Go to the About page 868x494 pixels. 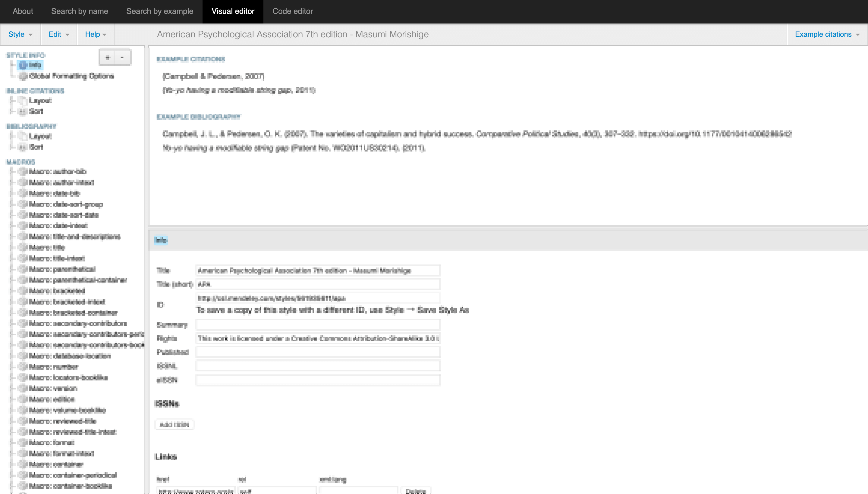[23, 11]
